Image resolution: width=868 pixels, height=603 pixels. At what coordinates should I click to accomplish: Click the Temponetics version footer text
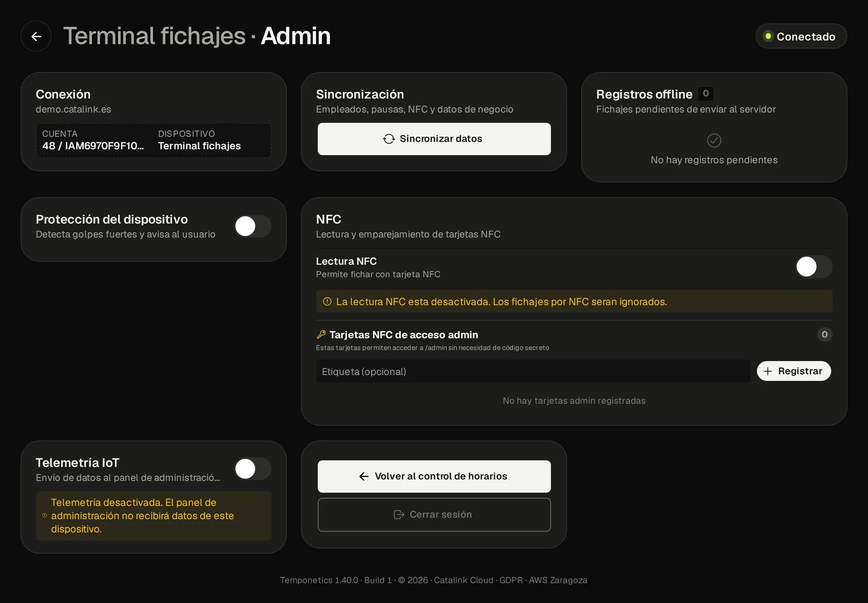[x=434, y=580]
